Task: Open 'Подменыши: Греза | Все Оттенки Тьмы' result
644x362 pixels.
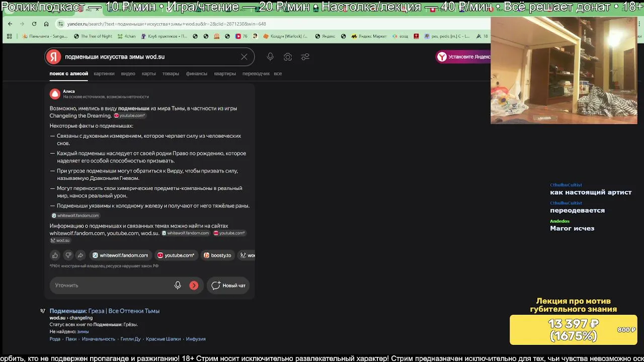Action: click(x=104, y=311)
